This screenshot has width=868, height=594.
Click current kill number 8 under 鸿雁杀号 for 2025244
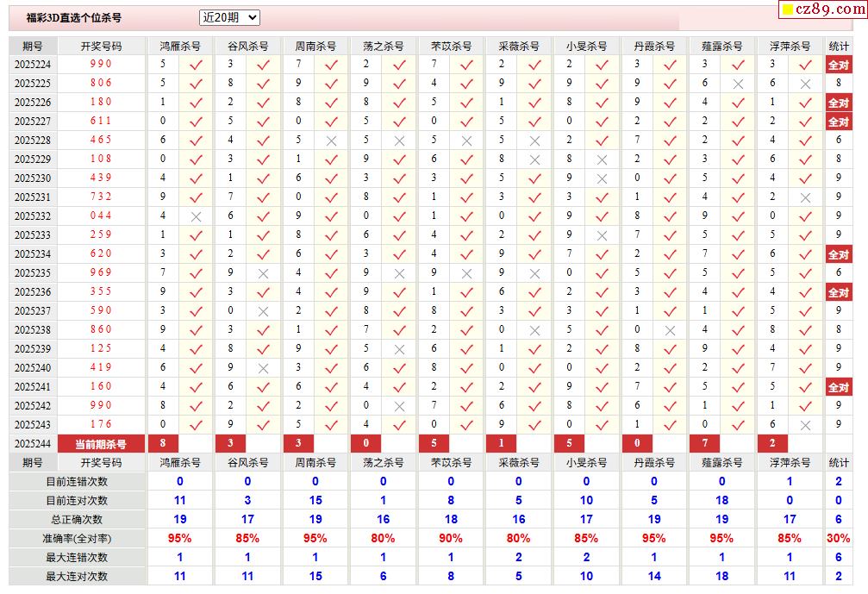(x=163, y=443)
